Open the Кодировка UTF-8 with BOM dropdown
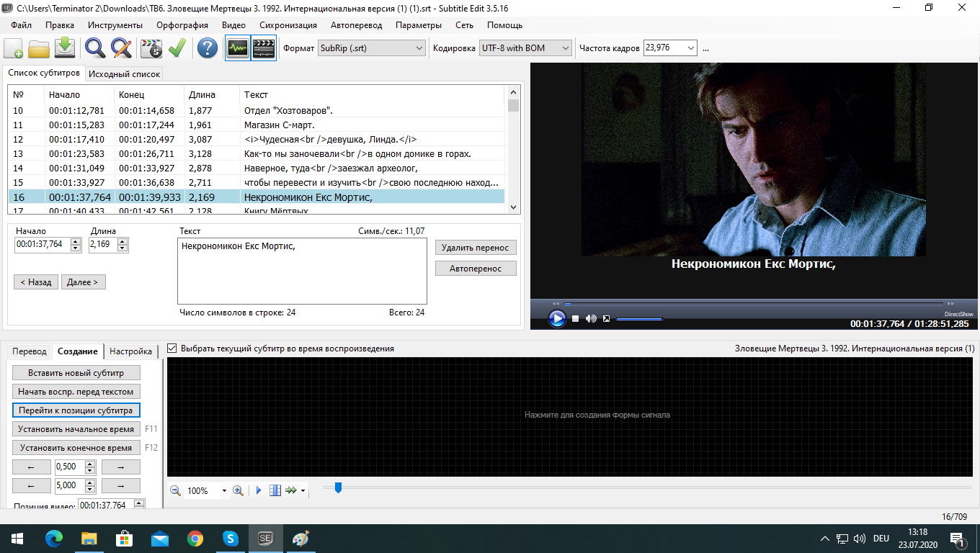The width and height of the screenshot is (980, 553). (525, 48)
